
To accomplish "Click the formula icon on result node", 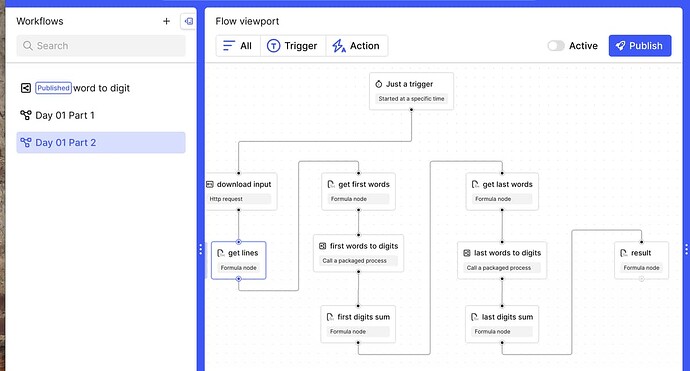I will click(x=624, y=253).
